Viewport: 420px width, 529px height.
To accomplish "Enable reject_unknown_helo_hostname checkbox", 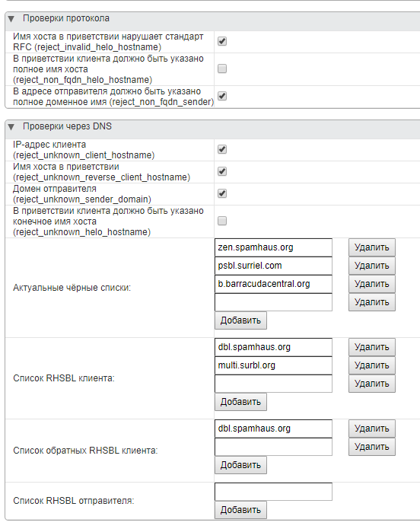I will 222,221.
